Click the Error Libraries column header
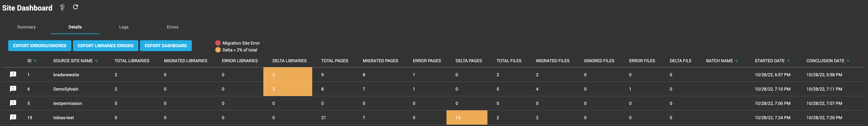868x126 pixels. click(x=240, y=61)
